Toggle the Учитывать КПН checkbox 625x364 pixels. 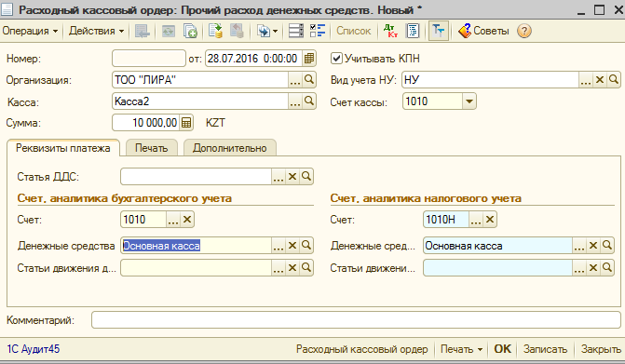[336, 59]
